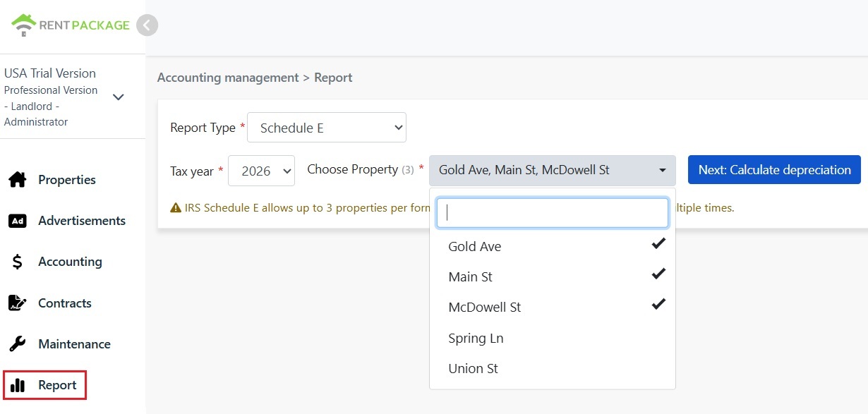This screenshot has width=868, height=414.
Task: Click the Properties house icon
Action: coord(18,180)
